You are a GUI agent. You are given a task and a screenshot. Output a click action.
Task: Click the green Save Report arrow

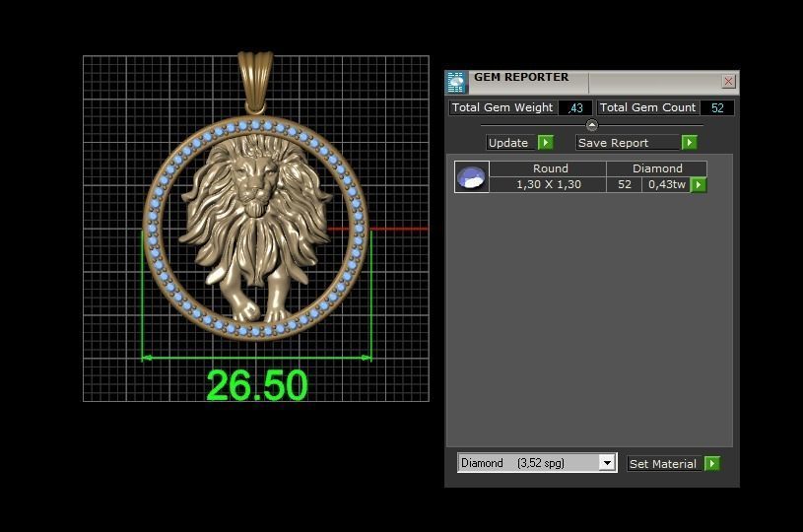690,142
